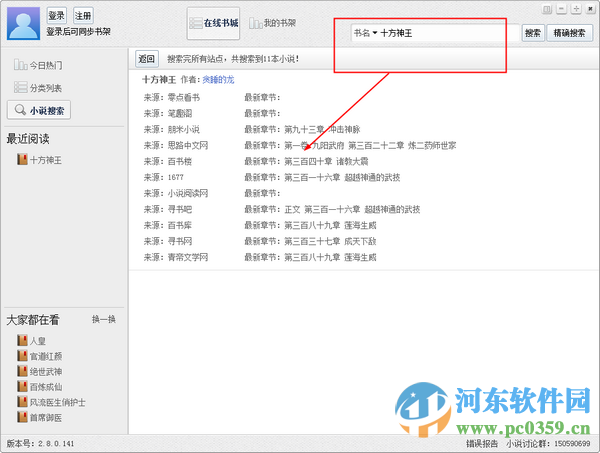Click author link 贪睡的龙
Image resolution: width=600 pixels, height=453 pixels.
218,80
